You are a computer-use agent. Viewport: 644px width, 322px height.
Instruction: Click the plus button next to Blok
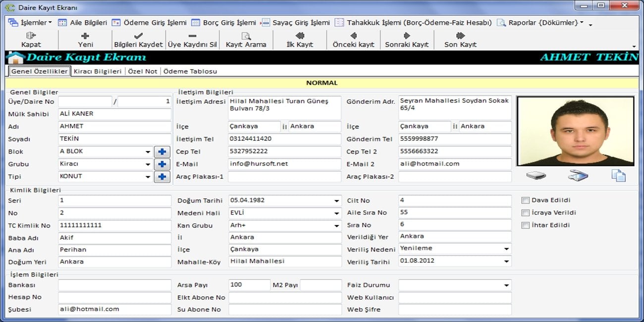tap(161, 152)
